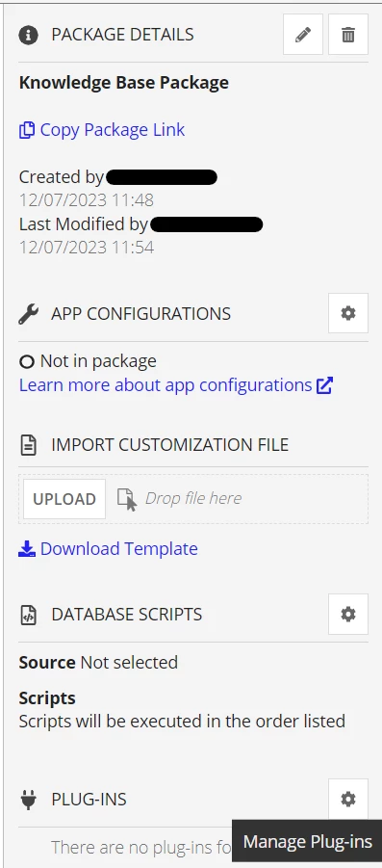This screenshot has height=868, width=382.
Task: Click the UPLOAD button
Action: tap(64, 499)
